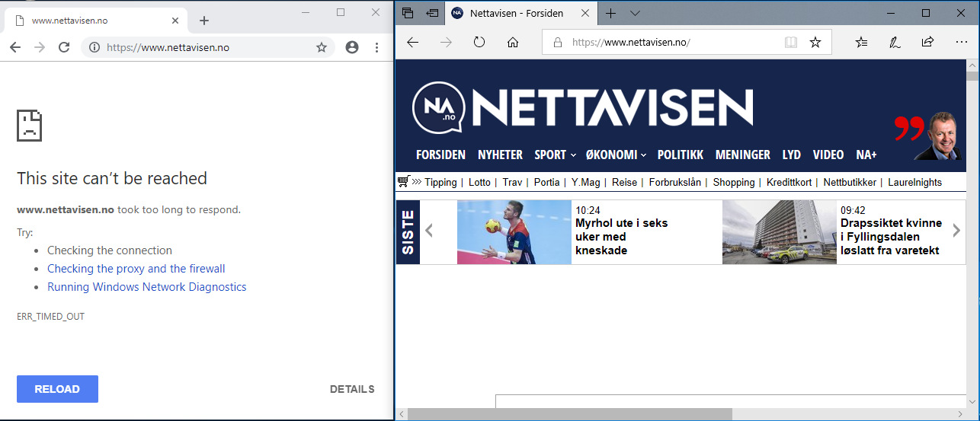Viewport: 980px width, 421px height.
Task: Click the horizontal scrollbar left arrow
Action: [x=401, y=414]
